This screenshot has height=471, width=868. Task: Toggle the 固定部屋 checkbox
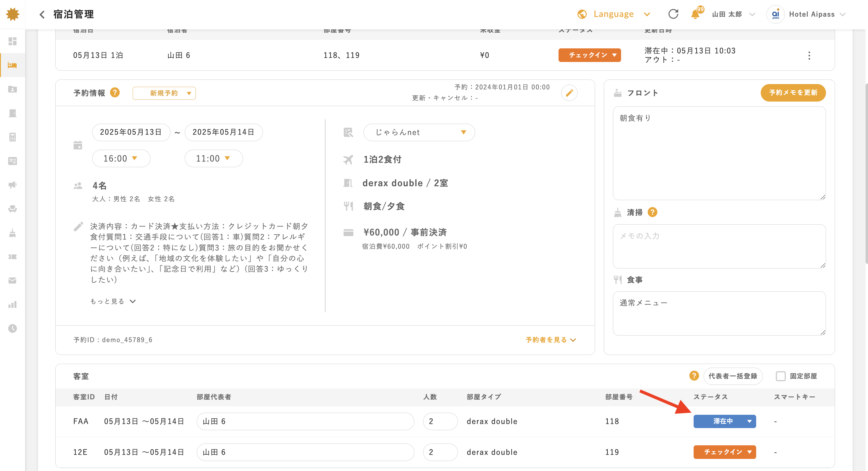(780, 376)
